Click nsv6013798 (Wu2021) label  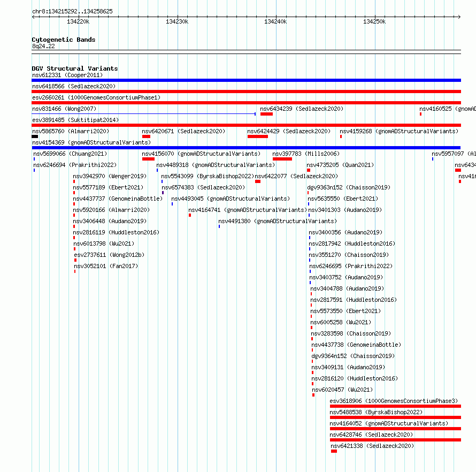point(104,243)
